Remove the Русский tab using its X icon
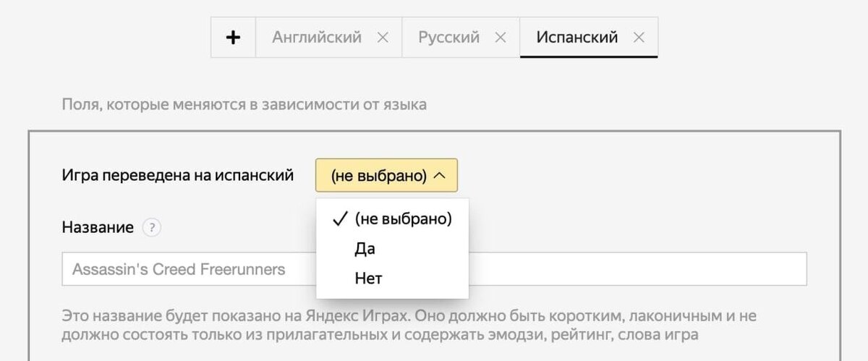This screenshot has height=361, width=868. pyautogui.click(x=500, y=38)
